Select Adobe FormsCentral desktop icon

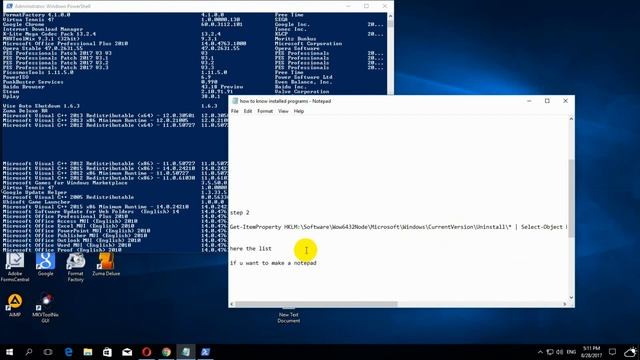(15, 267)
